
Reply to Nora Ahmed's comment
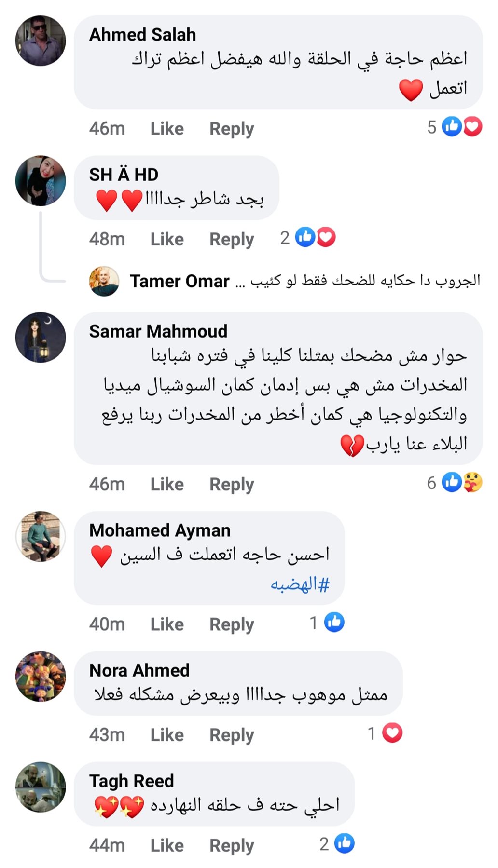[232, 735]
